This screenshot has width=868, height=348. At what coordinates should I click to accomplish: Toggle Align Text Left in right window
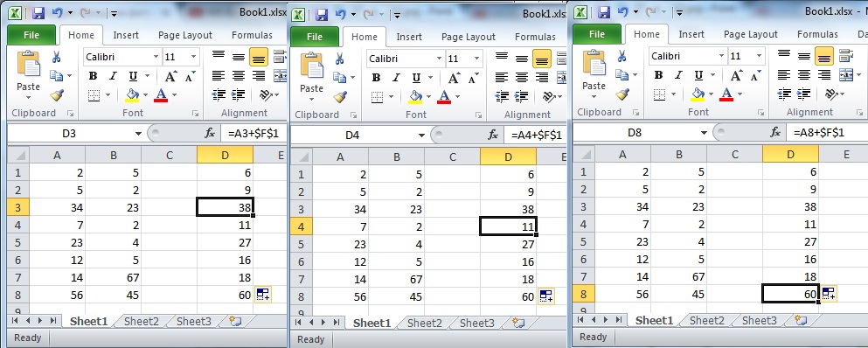click(x=784, y=75)
